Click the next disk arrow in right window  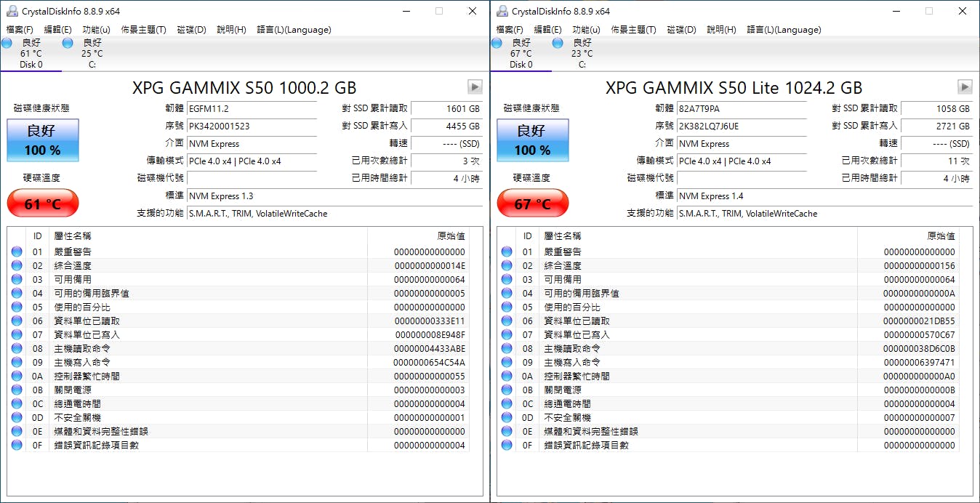point(965,87)
